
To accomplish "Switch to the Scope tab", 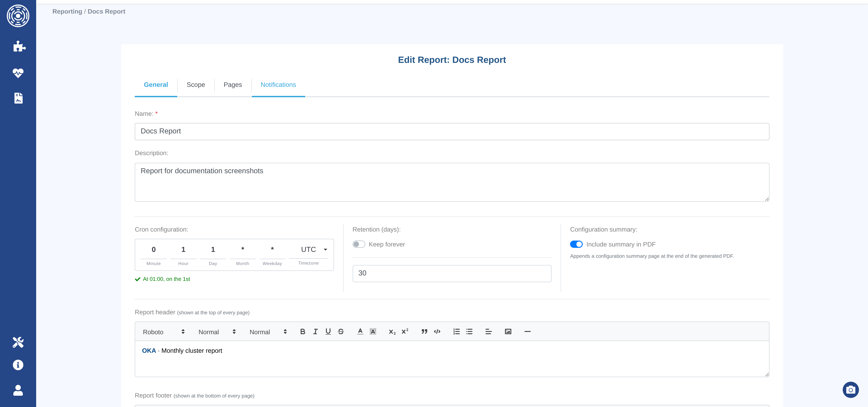I will 196,85.
